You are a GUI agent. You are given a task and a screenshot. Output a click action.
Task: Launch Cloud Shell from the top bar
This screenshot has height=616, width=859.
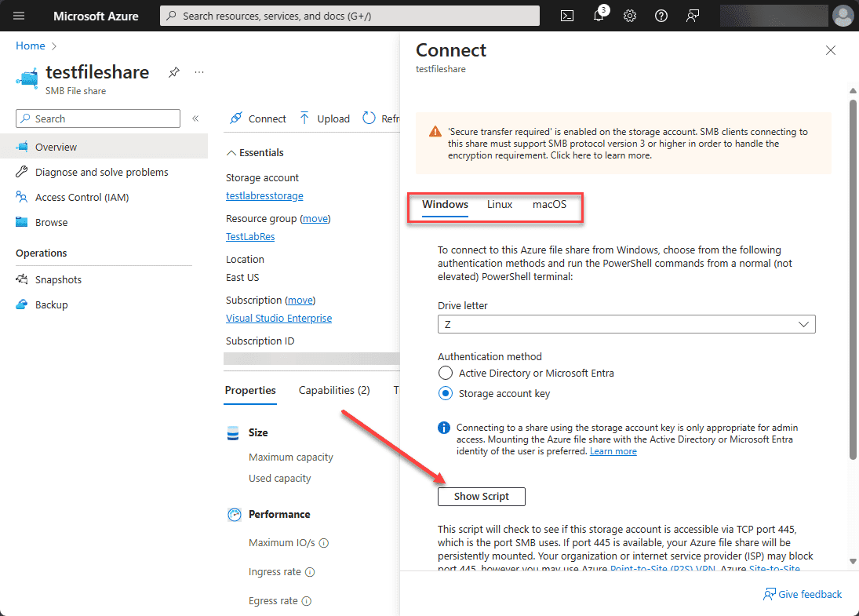click(567, 16)
